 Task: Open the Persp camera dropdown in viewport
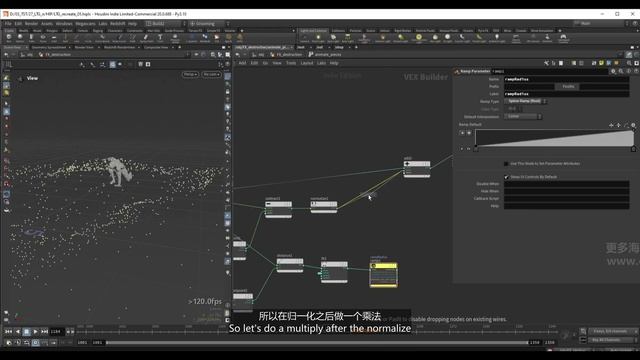click(x=190, y=74)
